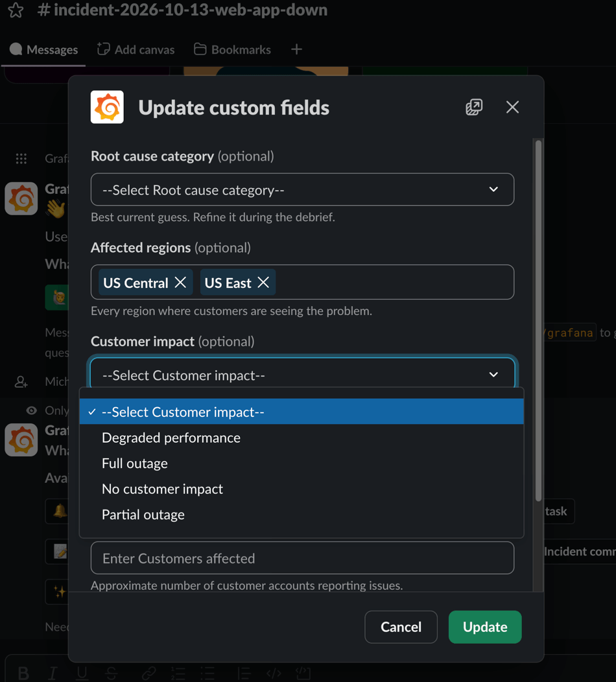Choose Degraded performance option
The height and width of the screenshot is (682, 616).
(x=302, y=438)
